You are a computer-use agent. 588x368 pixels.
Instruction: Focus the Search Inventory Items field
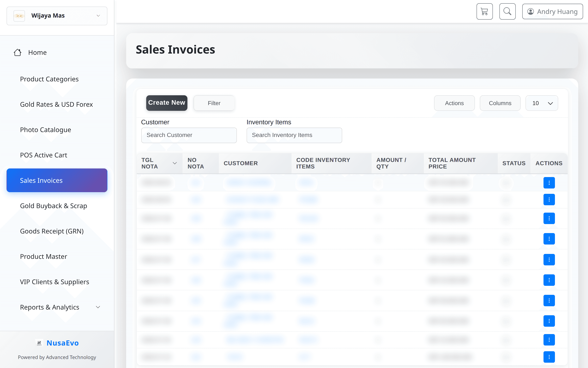(294, 135)
